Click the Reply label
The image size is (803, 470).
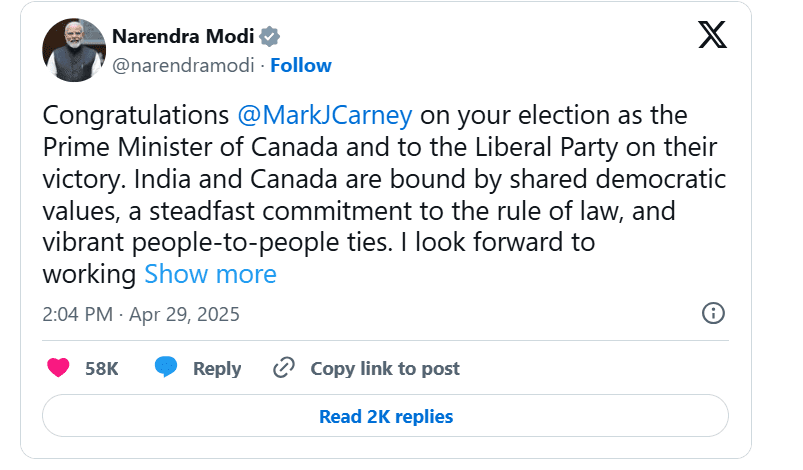(217, 368)
